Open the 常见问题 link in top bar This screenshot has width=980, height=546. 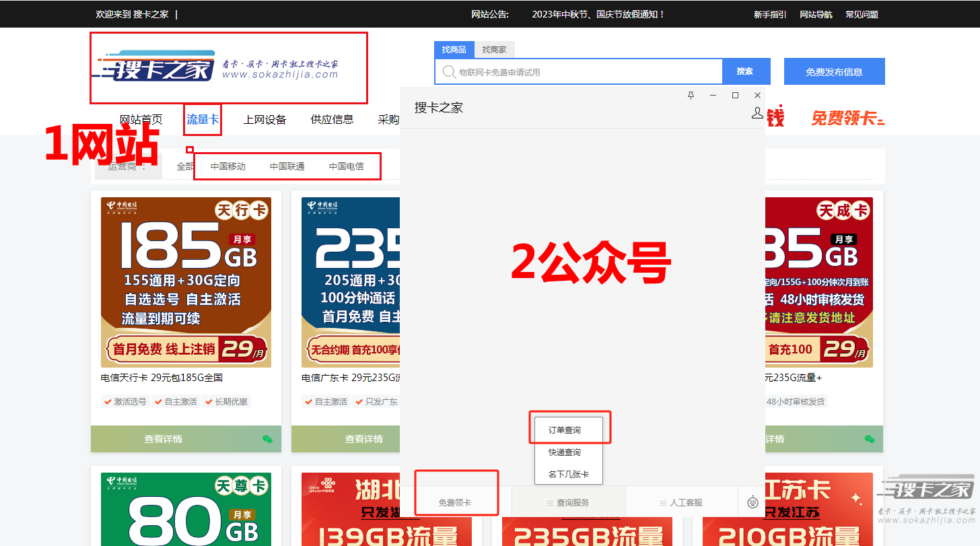pos(862,14)
